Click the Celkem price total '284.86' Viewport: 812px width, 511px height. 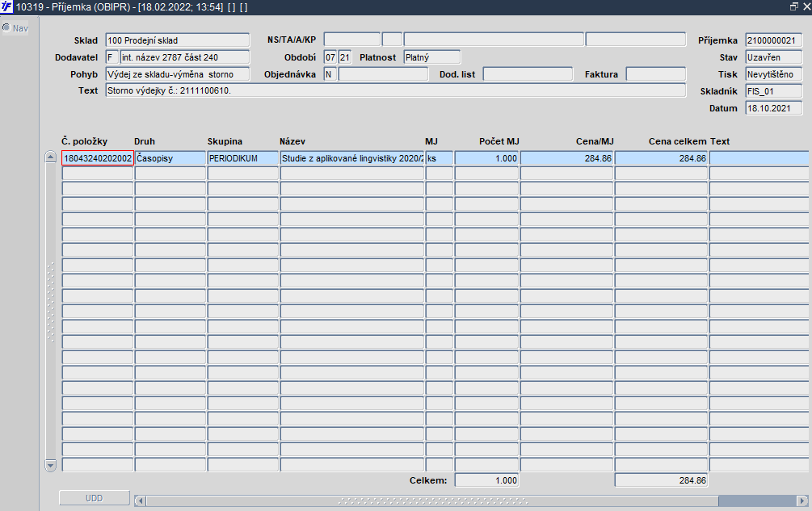pyautogui.click(x=661, y=480)
